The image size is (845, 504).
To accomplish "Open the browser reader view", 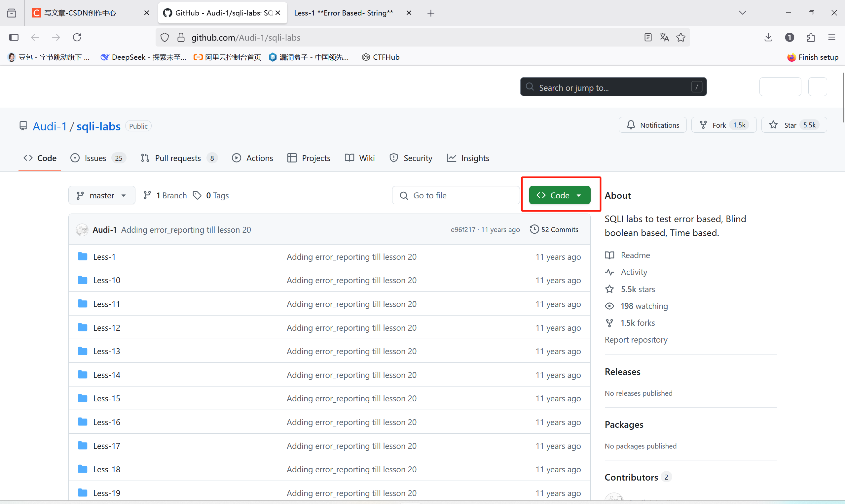I will coord(647,37).
